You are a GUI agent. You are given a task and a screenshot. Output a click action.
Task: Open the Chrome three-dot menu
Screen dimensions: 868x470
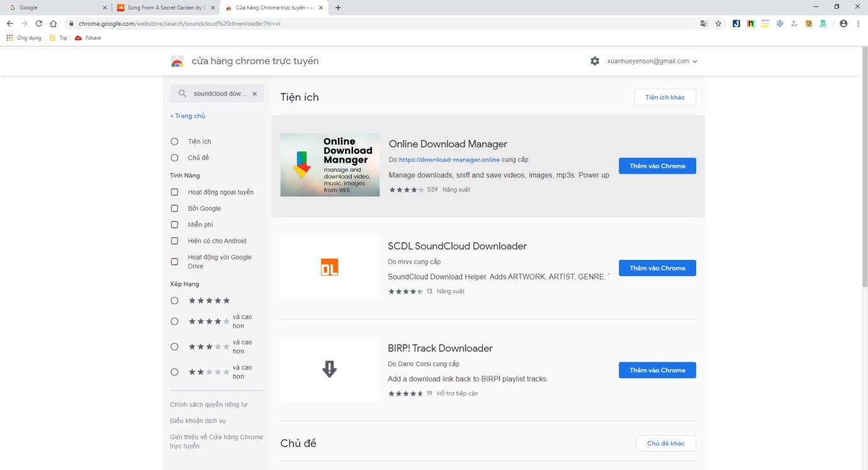click(x=859, y=23)
